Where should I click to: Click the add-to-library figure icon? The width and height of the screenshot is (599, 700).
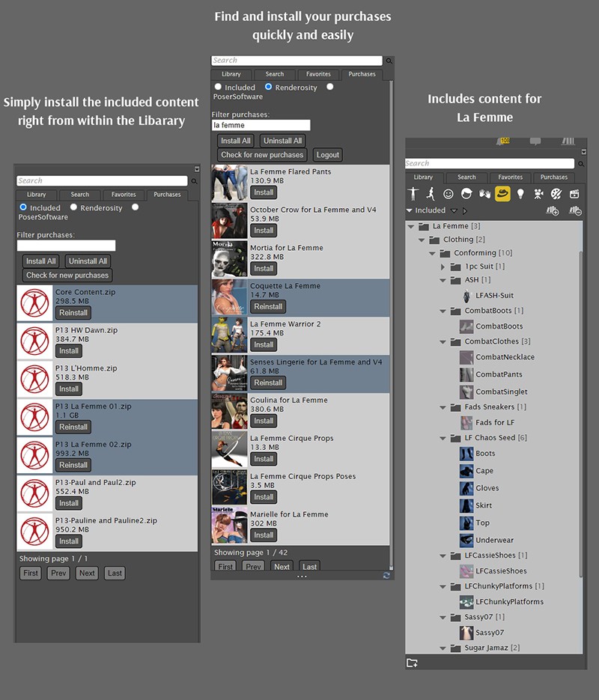554,210
